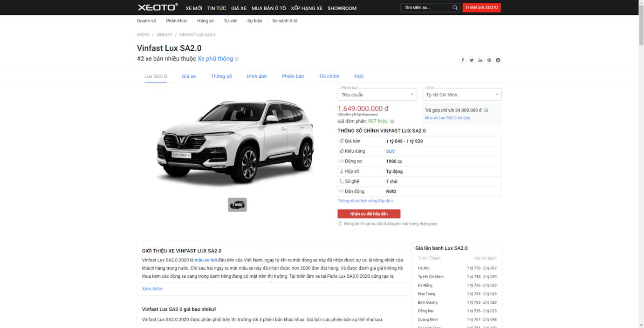
Task: Open Thông số và tính năng đầy đủ link
Action: pyautogui.click(x=365, y=201)
